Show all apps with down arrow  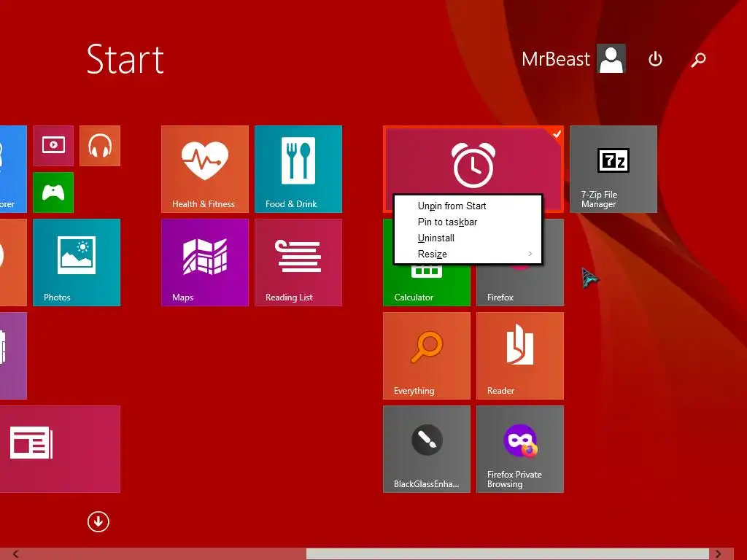[98, 521]
